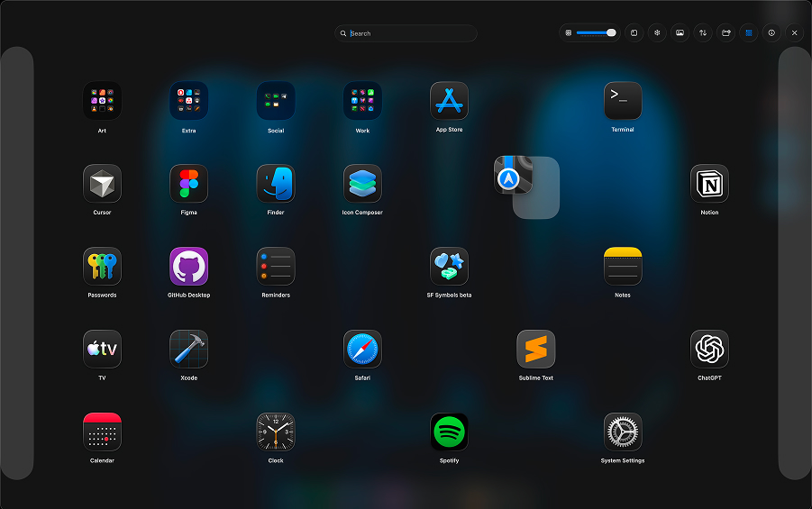Click the 'SF Symbols beta' label
This screenshot has height=509, width=812.
point(449,295)
